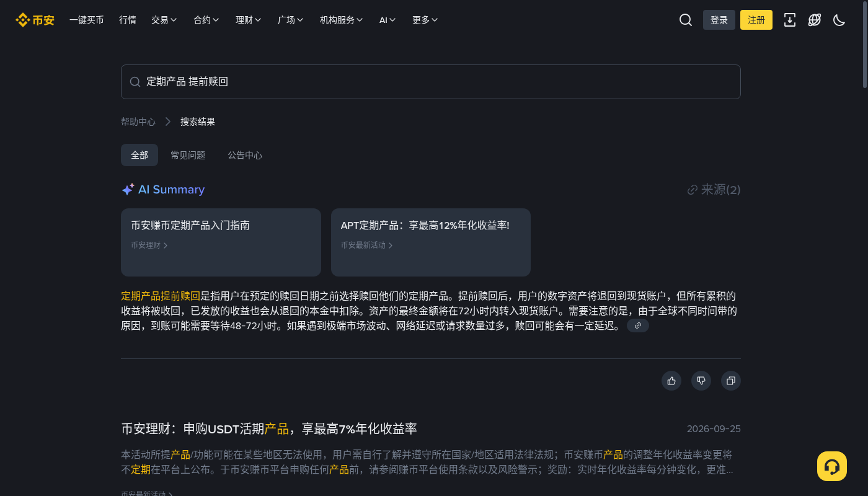Click the 注册 button
The width and height of the screenshot is (868, 496).
point(756,20)
